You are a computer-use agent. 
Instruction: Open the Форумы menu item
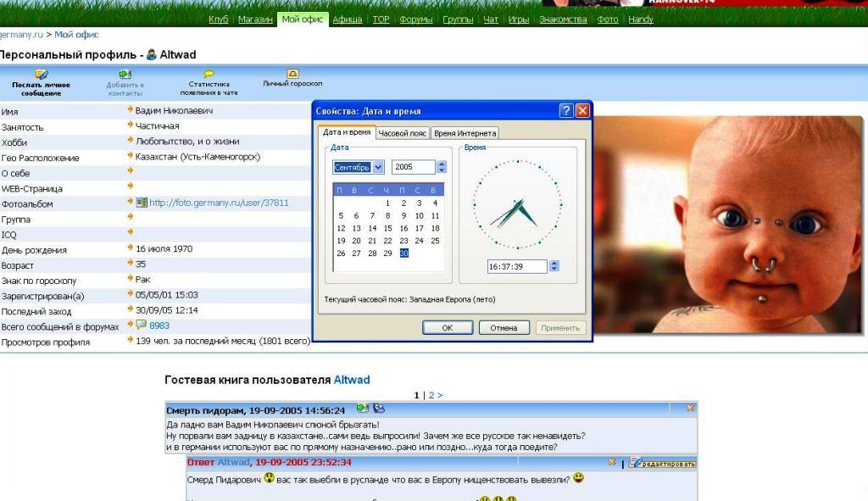415,19
